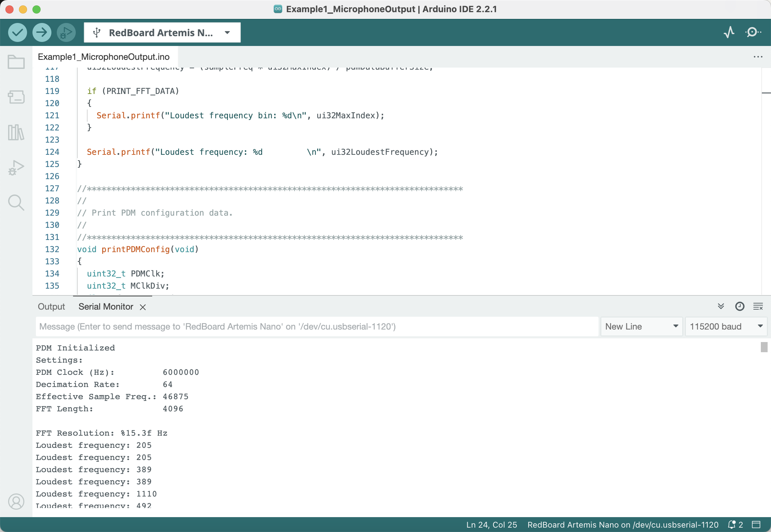Upload sketch with the arrow button
This screenshot has height=532, width=771.
[42, 33]
